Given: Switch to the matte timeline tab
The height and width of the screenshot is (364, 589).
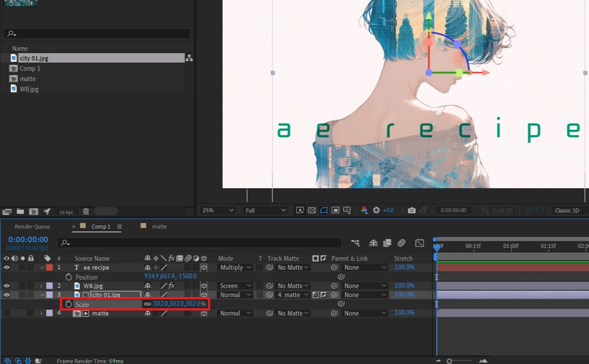Looking at the screenshot, I should pos(159,226).
